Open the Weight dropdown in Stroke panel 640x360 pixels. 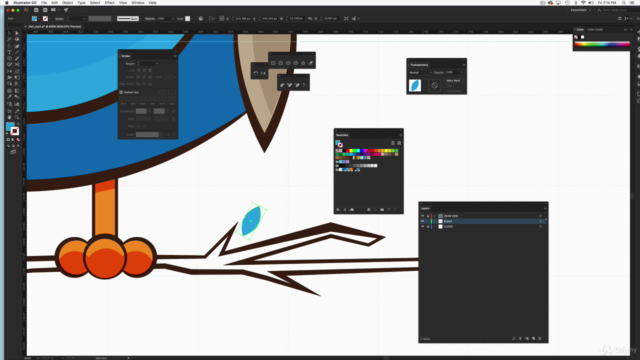pyautogui.click(x=157, y=64)
